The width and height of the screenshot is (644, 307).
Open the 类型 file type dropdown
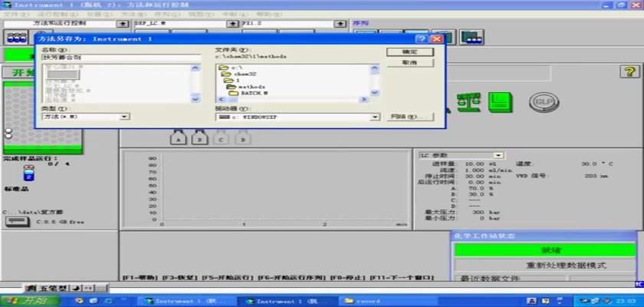point(124,117)
